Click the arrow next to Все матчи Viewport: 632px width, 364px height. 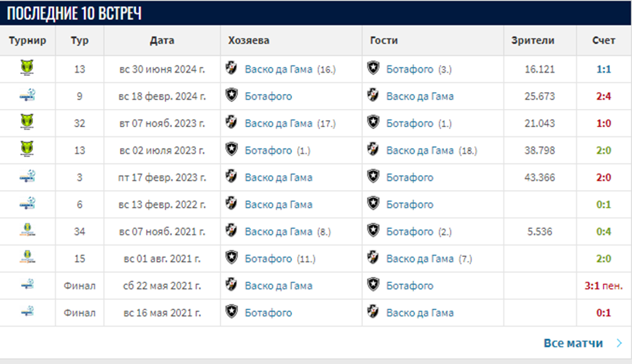tap(619, 343)
